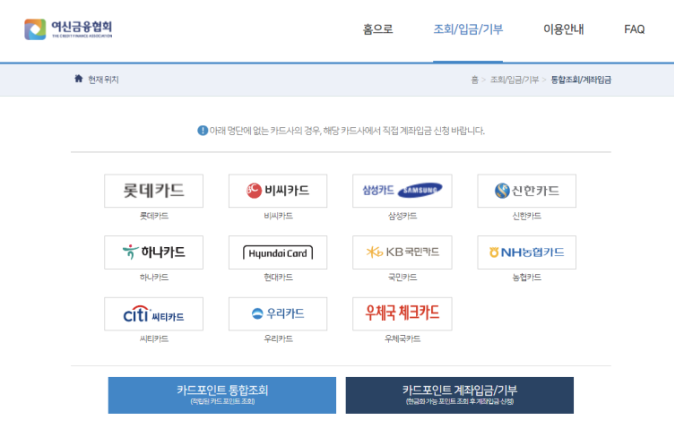Click 비씨카드 caption text
Screen dimensions: 674x429
click(x=278, y=216)
